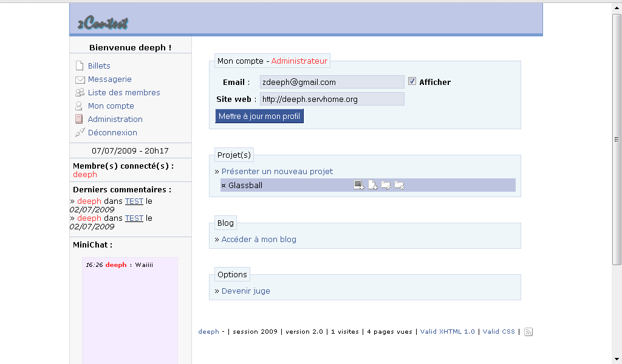Open Billets from the sidebar menu
622x364 pixels.
(x=99, y=66)
